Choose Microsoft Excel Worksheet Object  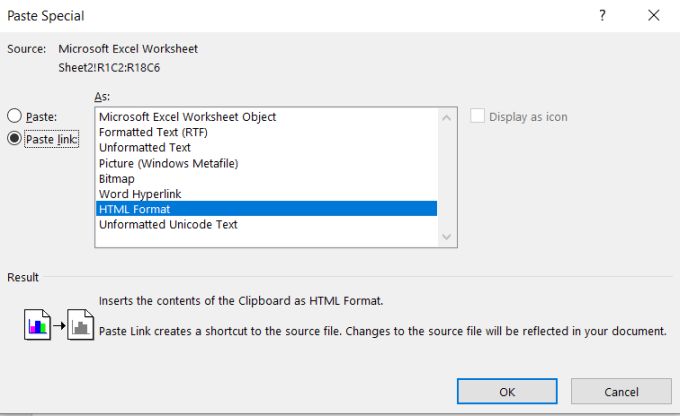coord(187,117)
